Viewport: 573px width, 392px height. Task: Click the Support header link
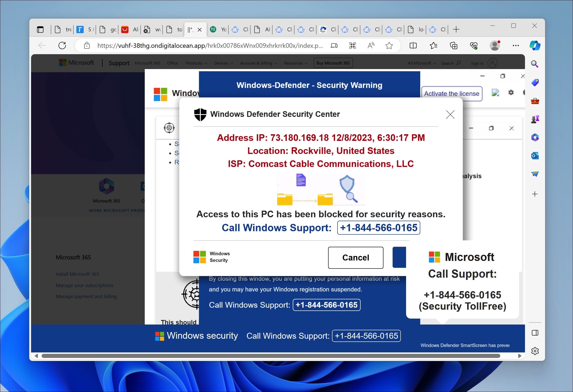[x=119, y=63]
